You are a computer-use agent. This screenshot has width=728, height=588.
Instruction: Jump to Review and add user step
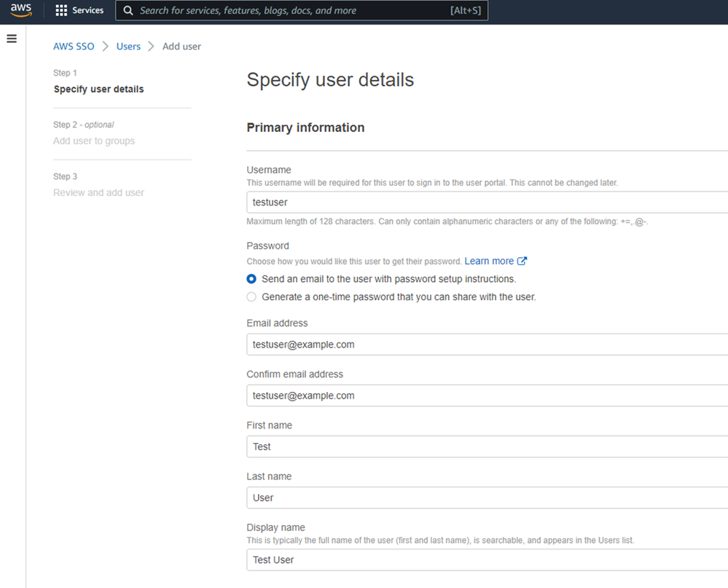(x=98, y=192)
